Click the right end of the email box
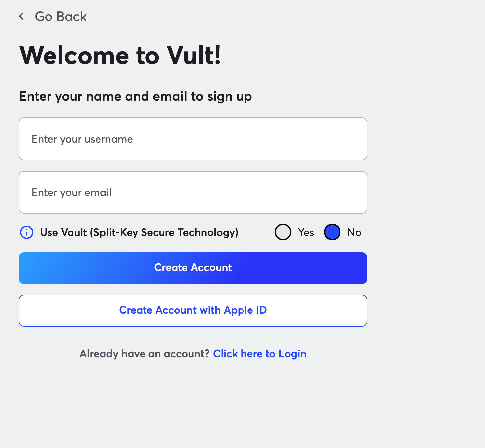This screenshot has width=485, height=448. coord(352,192)
